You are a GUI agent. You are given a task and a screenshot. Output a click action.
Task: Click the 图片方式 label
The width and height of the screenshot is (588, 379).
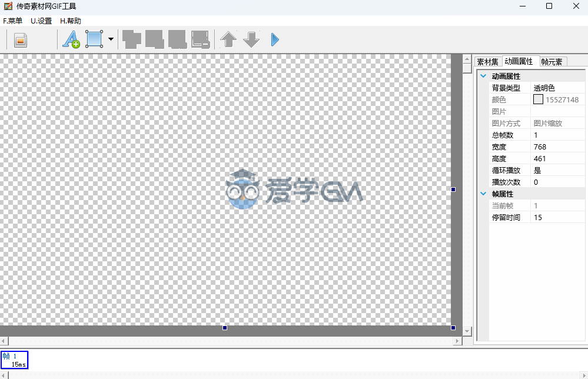coord(506,124)
